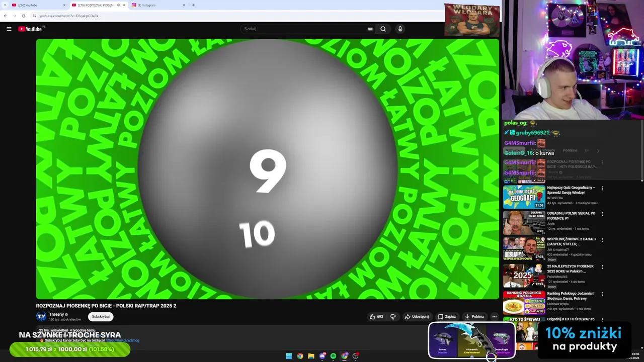Image resolution: width=644 pixels, height=362 pixels.
Task: Close the first YouTube tab
Action: (64, 5)
